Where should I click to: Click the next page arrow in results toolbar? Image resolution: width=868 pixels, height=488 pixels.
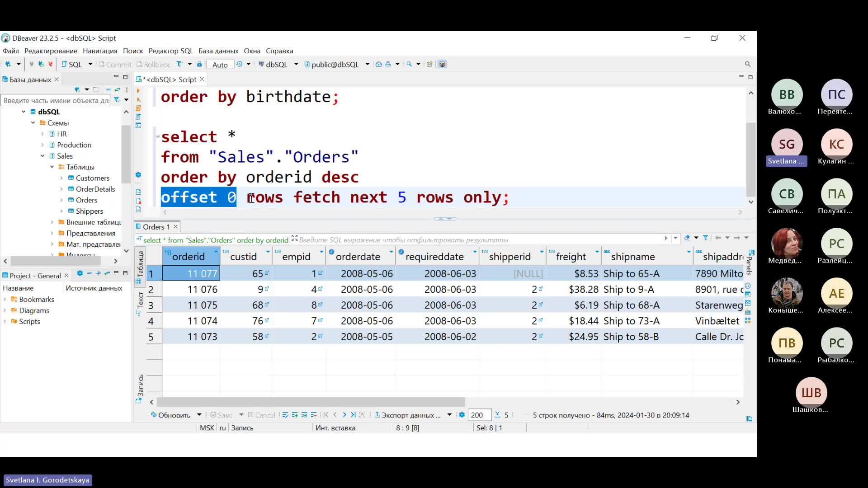pos(344,415)
